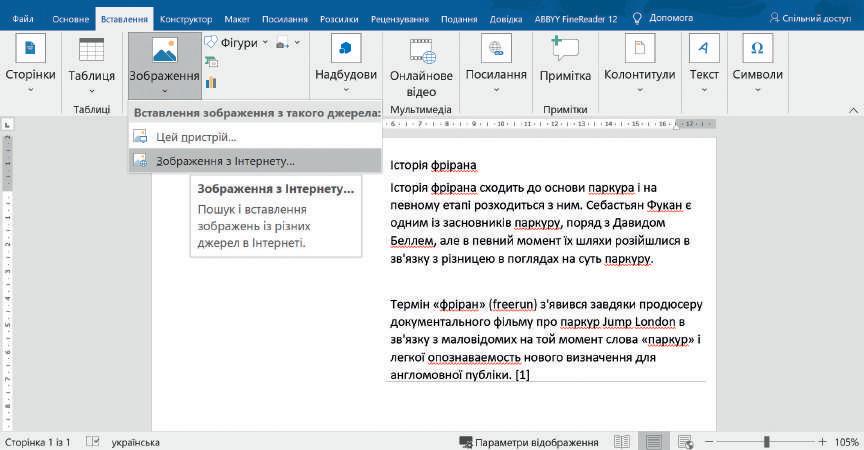
Task: Open the proofing check icon in status bar
Action: tap(93, 442)
